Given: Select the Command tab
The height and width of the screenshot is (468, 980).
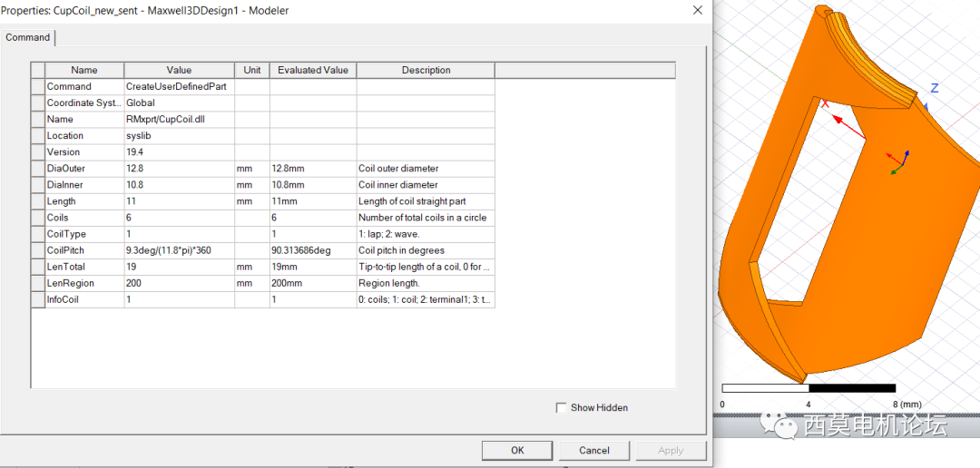Looking at the screenshot, I should click(27, 37).
